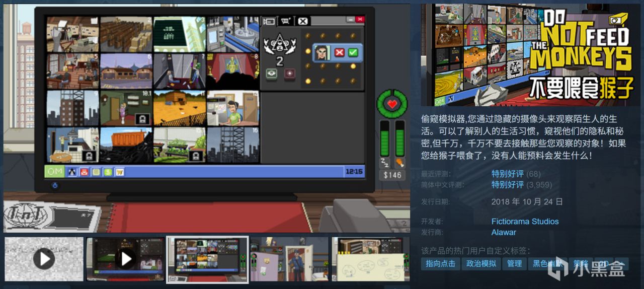Click the red X reject button

(x=340, y=52)
